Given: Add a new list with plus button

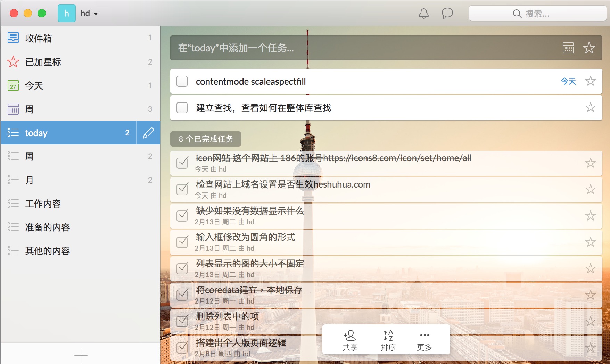Looking at the screenshot, I should (x=81, y=355).
